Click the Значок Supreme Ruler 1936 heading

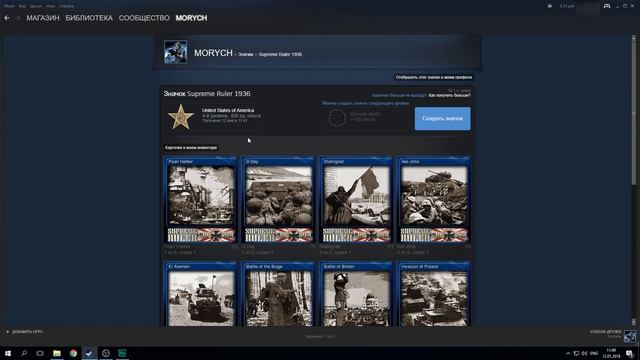207,93
